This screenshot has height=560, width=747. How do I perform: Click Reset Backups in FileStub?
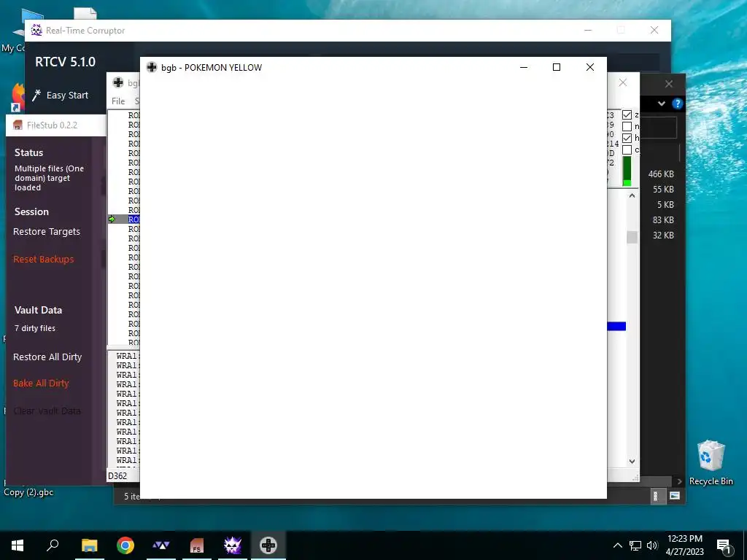pos(43,259)
